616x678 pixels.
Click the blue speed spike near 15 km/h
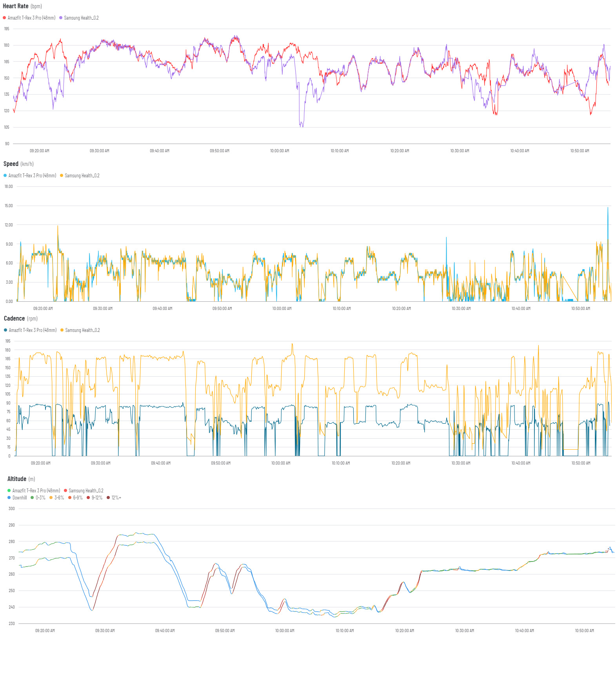click(x=608, y=208)
